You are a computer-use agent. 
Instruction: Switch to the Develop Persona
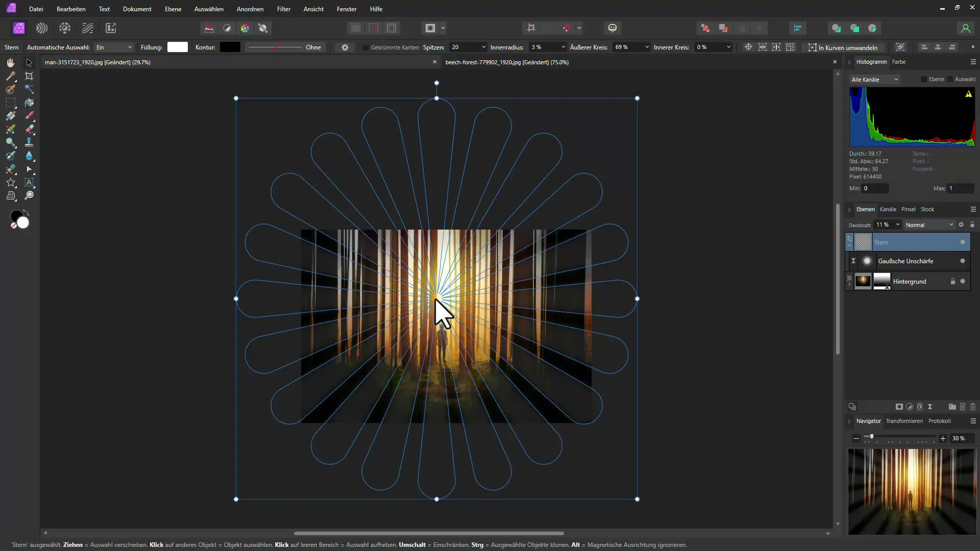[65, 28]
